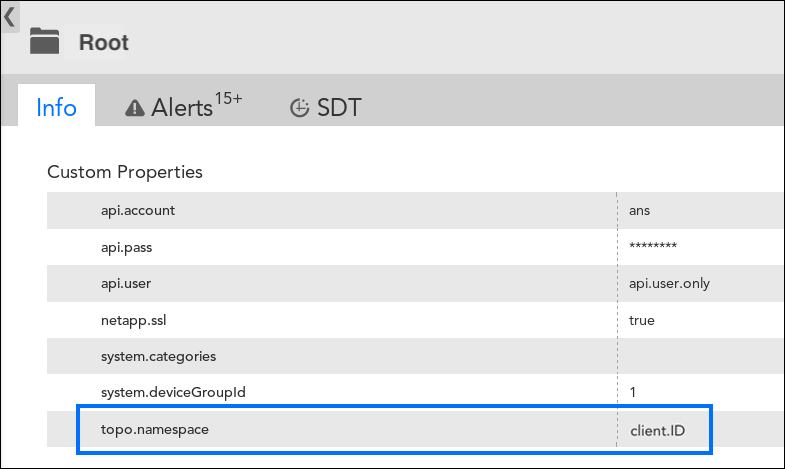Click the system.deviceGroupId property name
Screen dimensions: 785x469
[x=173, y=392]
